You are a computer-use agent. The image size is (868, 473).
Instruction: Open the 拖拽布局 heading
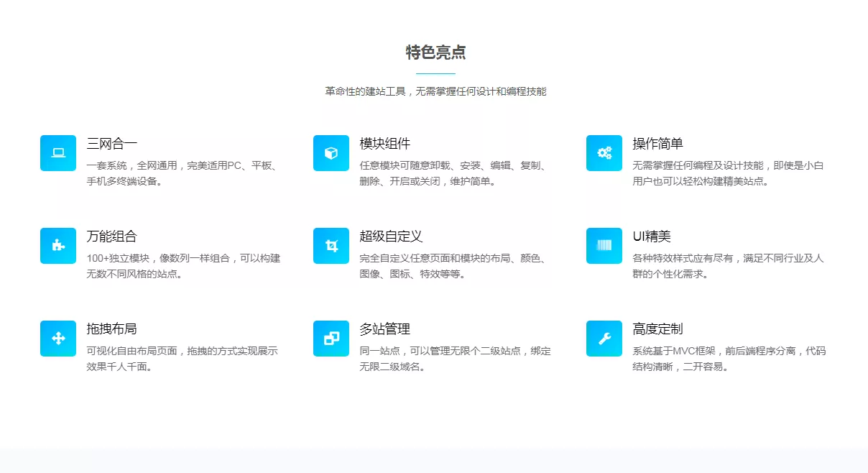tap(112, 329)
